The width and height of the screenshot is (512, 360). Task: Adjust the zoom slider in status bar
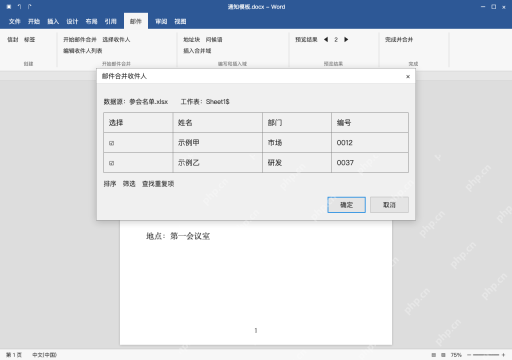click(486, 355)
